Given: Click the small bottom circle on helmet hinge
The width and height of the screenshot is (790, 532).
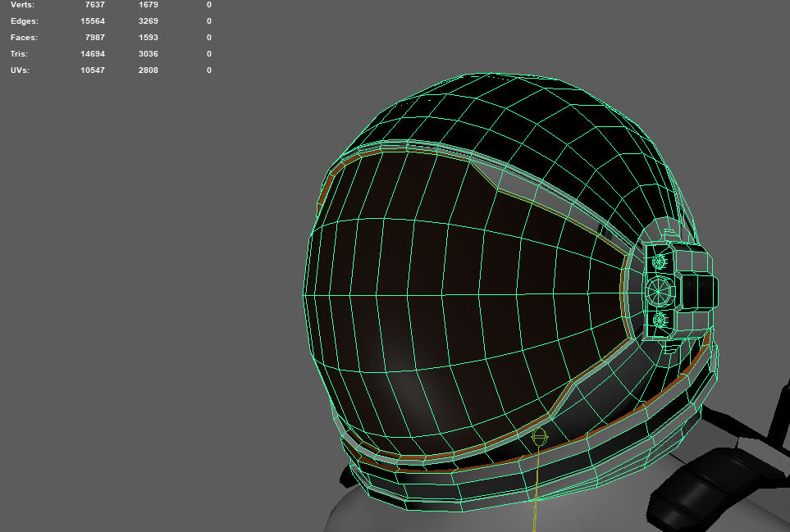Looking at the screenshot, I should (x=660, y=321).
